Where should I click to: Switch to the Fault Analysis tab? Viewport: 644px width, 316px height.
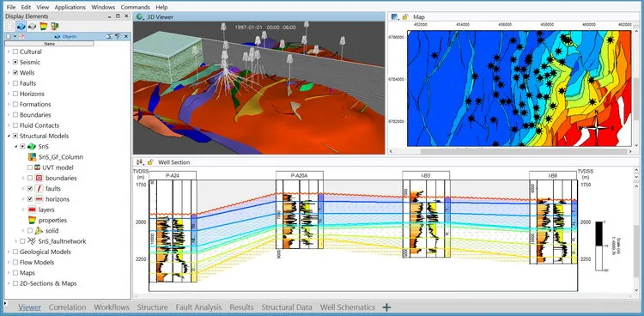[x=198, y=307]
